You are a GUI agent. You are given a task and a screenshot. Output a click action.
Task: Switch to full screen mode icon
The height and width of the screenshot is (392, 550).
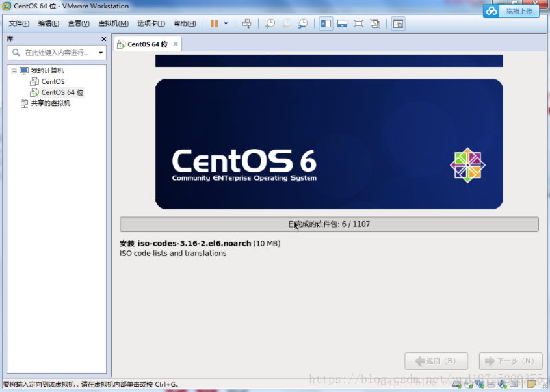(x=358, y=23)
